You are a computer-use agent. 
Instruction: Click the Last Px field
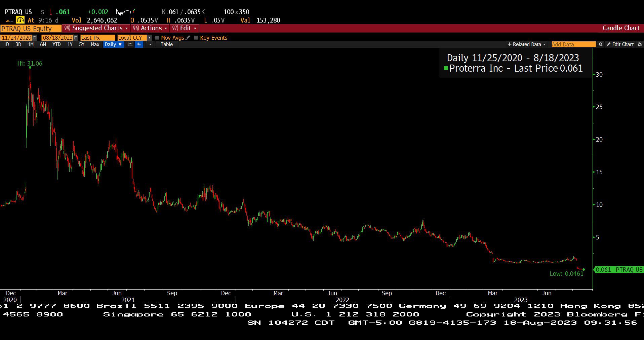coord(97,38)
